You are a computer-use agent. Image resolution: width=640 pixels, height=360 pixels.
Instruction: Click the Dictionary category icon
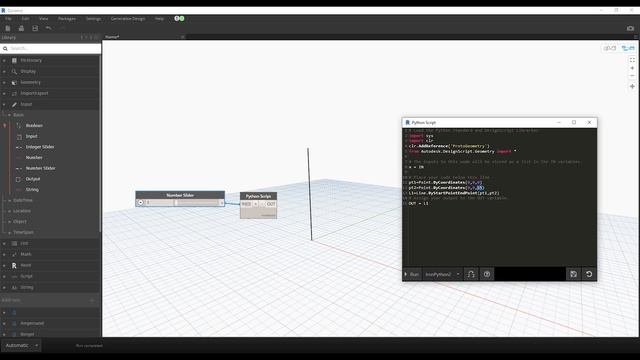[14, 60]
